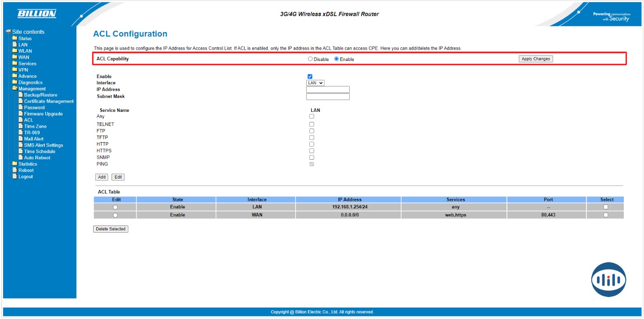Click the WLAN folder icon

click(14, 51)
